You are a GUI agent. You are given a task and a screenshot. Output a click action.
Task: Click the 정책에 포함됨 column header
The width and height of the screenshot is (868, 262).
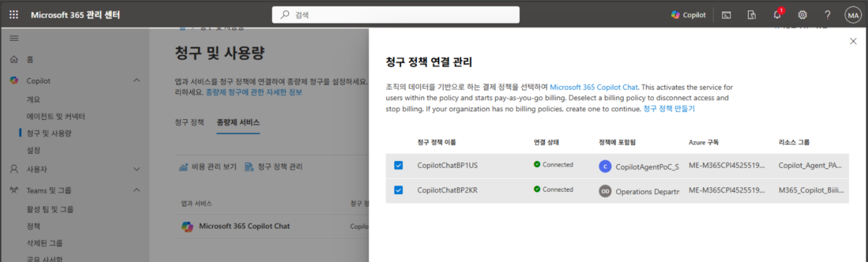click(x=617, y=142)
